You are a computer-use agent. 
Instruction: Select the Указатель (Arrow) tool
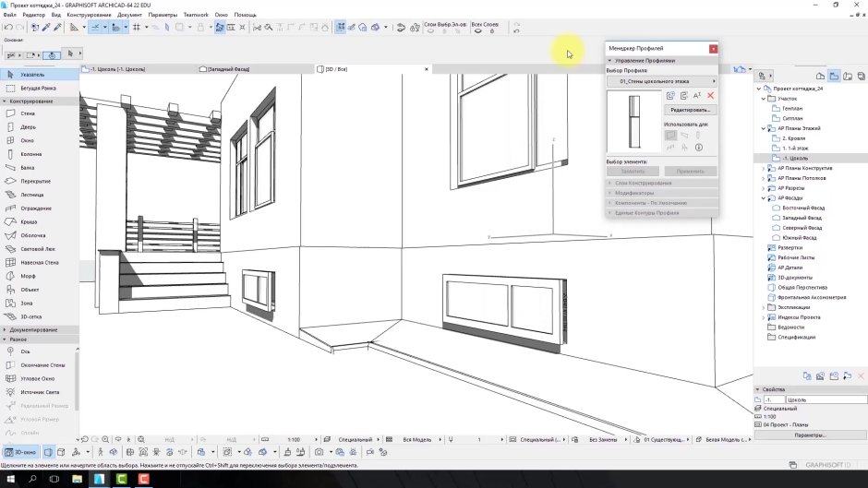pos(32,74)
